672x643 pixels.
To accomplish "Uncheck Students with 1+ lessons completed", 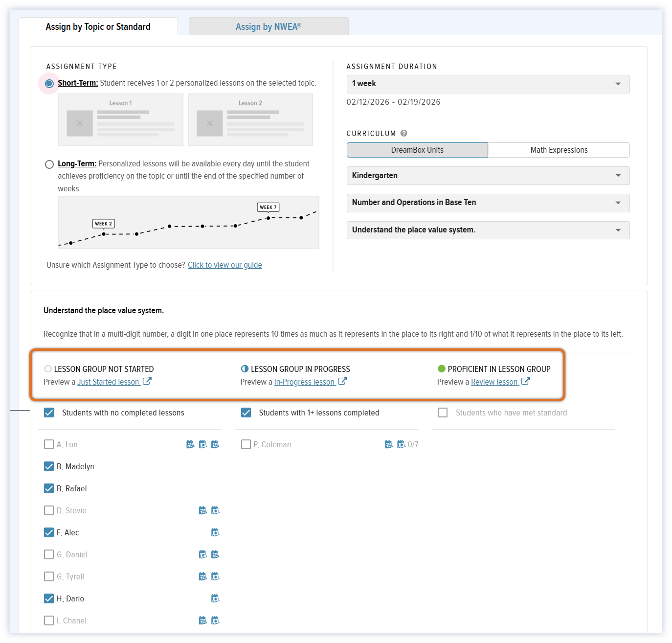I will tap(246, 413).
